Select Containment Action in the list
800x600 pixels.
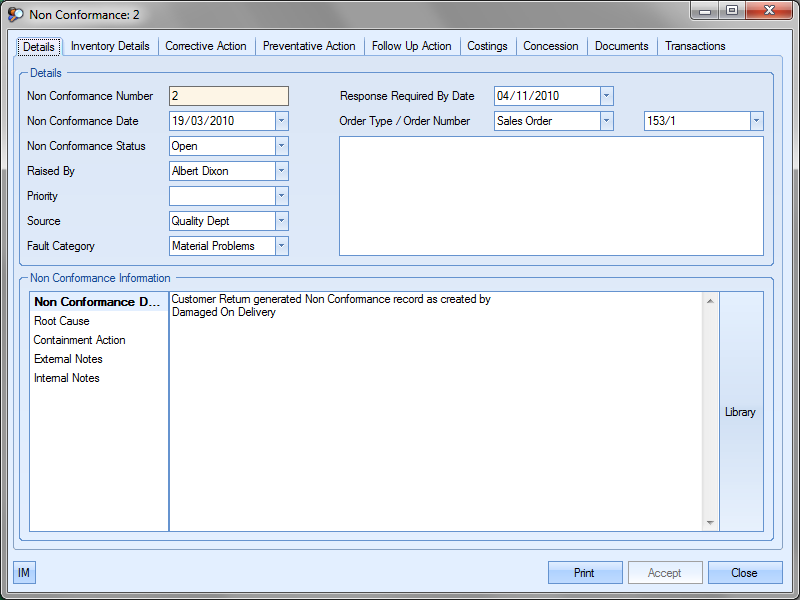pyautogui.click(x=79, y=340)
